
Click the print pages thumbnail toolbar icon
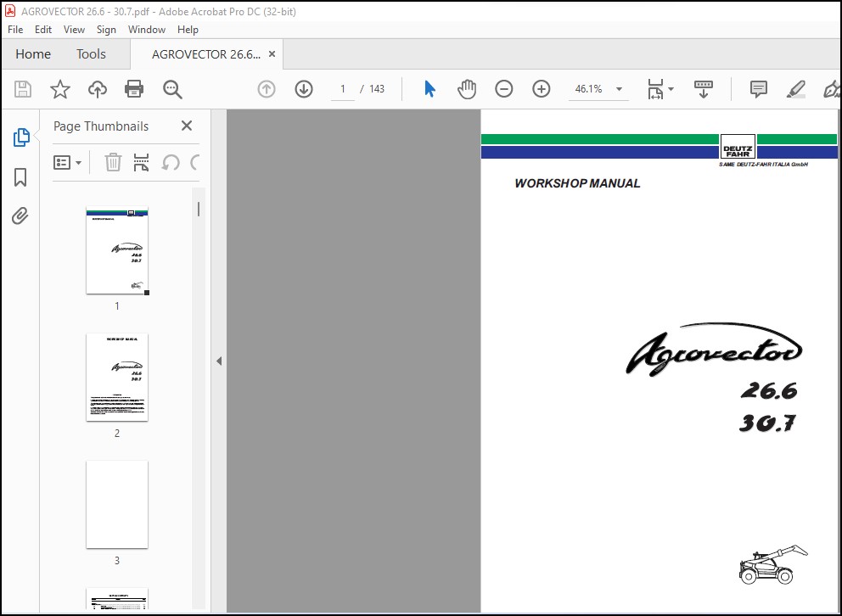click(x=141, y=162)
